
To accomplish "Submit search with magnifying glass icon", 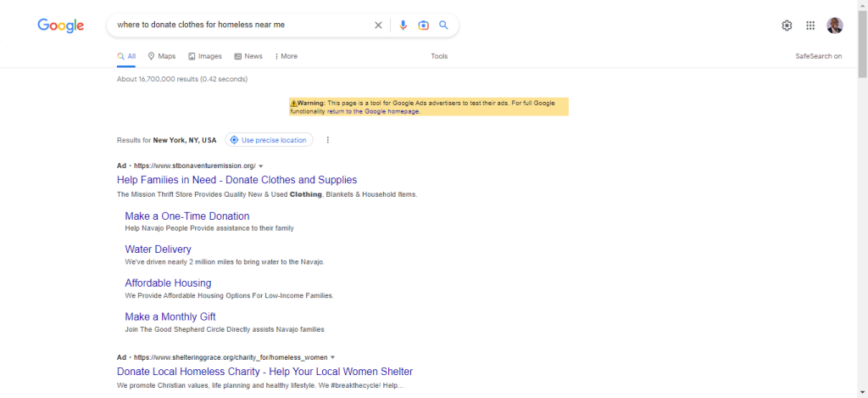I will (x=443, y=25).
